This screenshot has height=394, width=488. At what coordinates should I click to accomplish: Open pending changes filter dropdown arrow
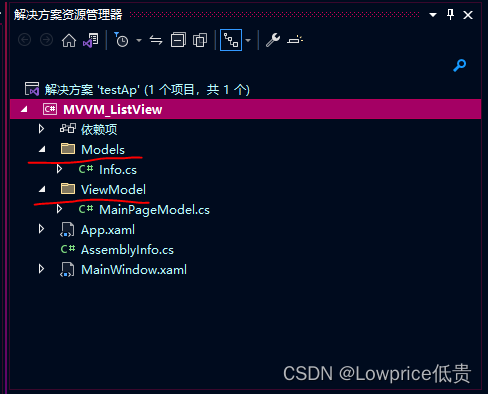pyautogui.click(x=139, y=41)
